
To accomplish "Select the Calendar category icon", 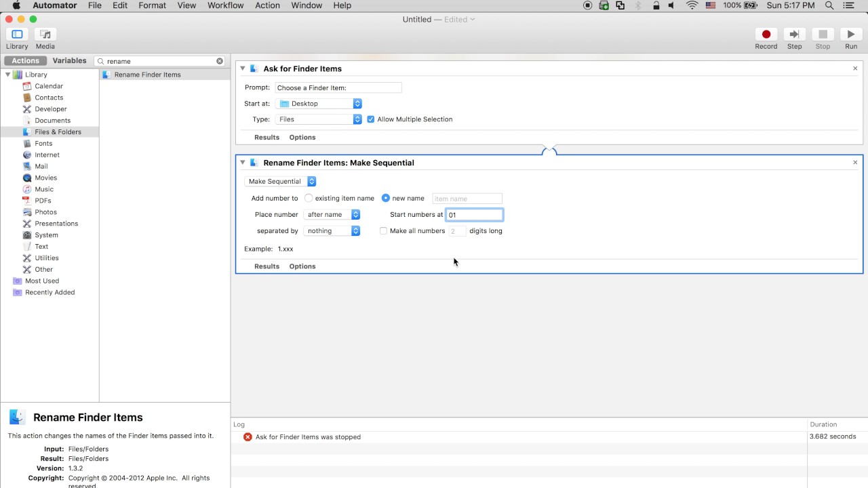I will coord(27,86).
